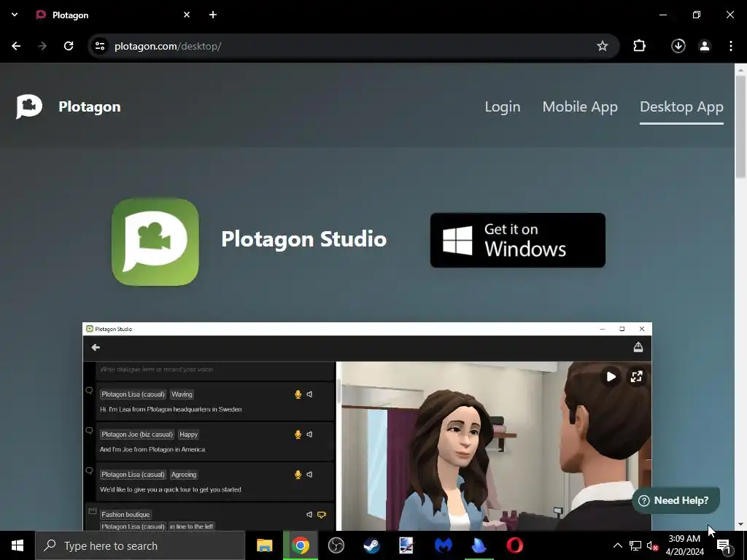747x560 pixels.
Task: Open Malwarebytes from the taskbar
Action: [443, 545]
